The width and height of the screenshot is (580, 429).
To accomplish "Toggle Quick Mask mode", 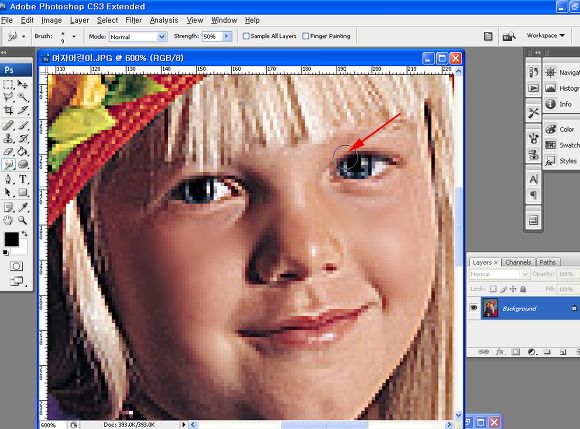I will [16, 266].
